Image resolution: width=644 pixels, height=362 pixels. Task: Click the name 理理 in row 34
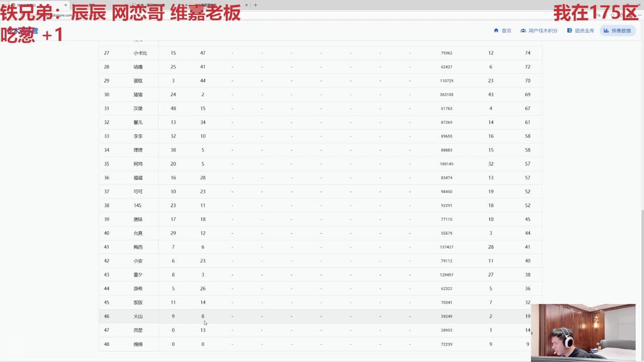coord(138,150)
